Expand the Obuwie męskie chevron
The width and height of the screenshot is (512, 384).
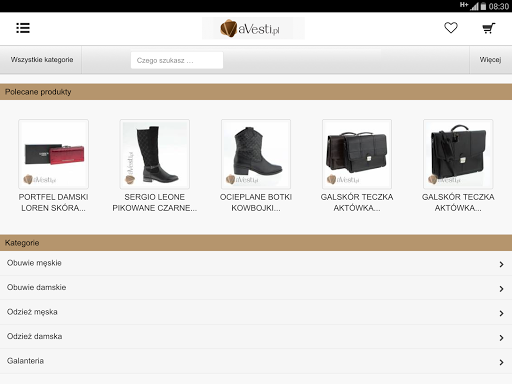coord(501,264)
